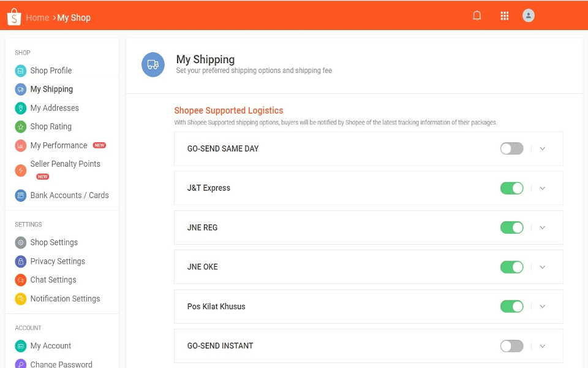This screenshot has height=368, width=588.
Task: Click the My Addresses pin icon
Action: (x=21, y=108)
